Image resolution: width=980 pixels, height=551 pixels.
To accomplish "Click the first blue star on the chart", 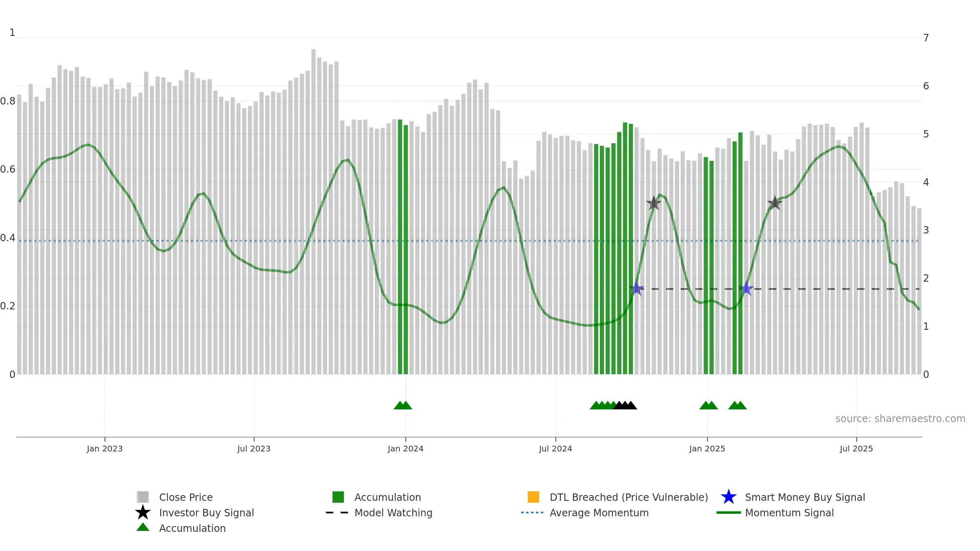I will pyautogui.click(x=637, y=289).
